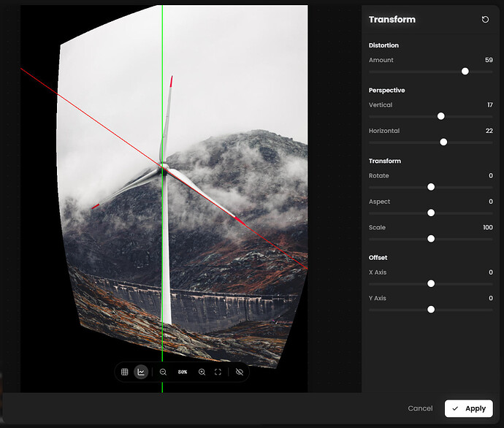Apply the transform changes
The height and width of the screenshot is (428, 504).
click(468, 408)
